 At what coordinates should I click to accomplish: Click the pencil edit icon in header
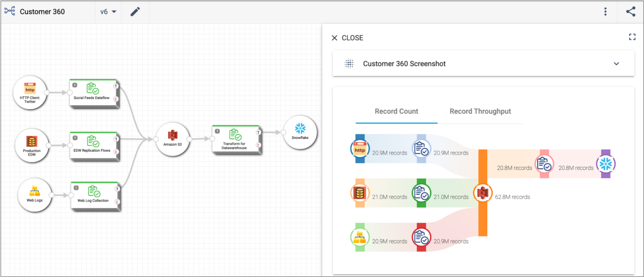tap(135, 12)
